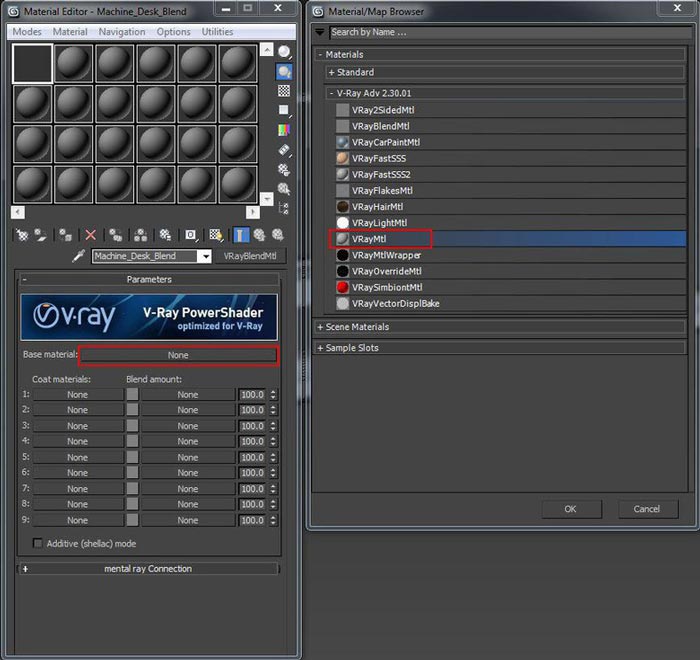Screen dimensions: 700x660
Task: Enable Additive (shellac) mode checkbox
Action: point(38,543)
